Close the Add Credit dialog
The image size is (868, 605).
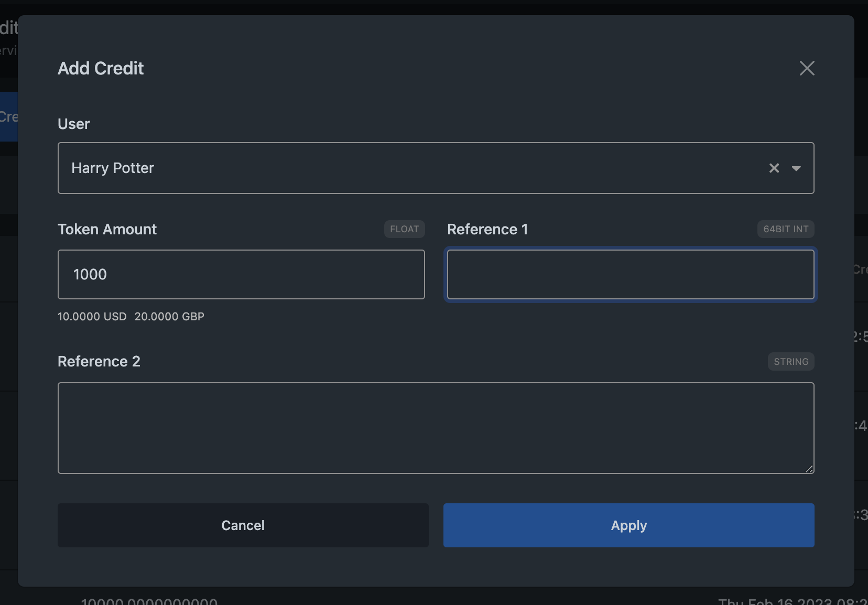click(807, 68)
